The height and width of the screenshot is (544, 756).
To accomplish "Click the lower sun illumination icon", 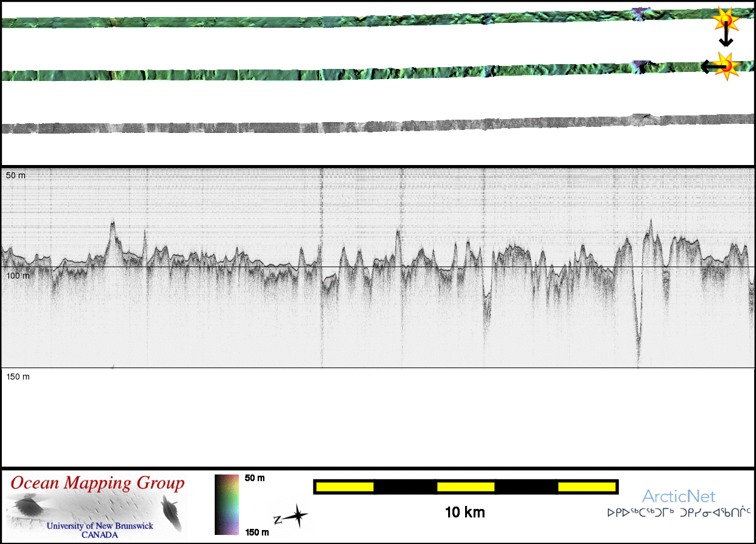I will [x=726, y=65].
